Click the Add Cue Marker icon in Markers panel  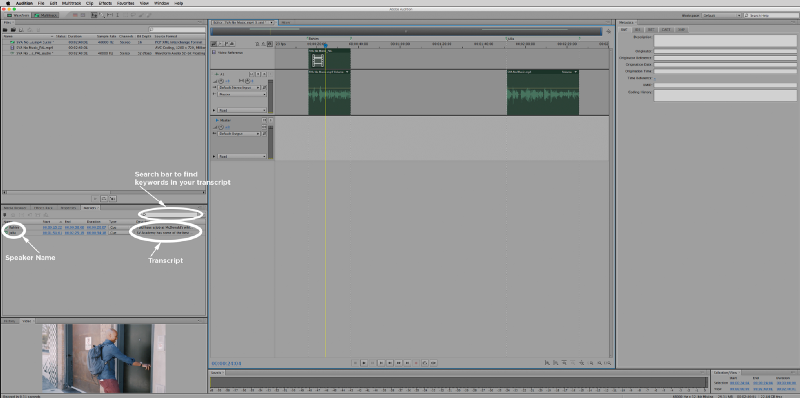[x=5, y=215]
